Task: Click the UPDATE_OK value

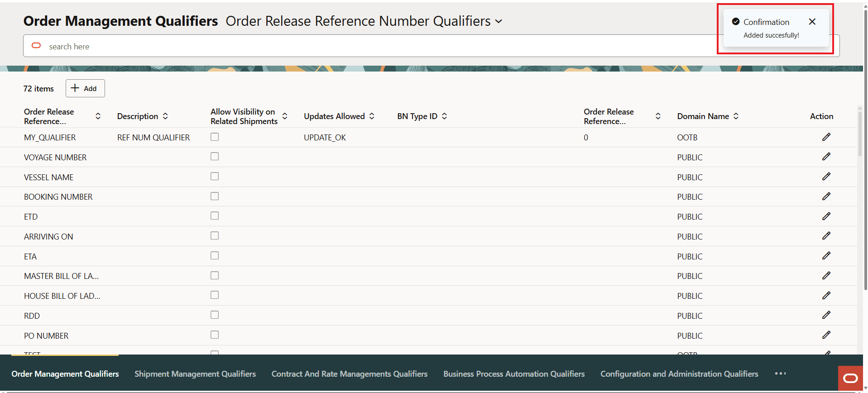Action: pos(325,138)
